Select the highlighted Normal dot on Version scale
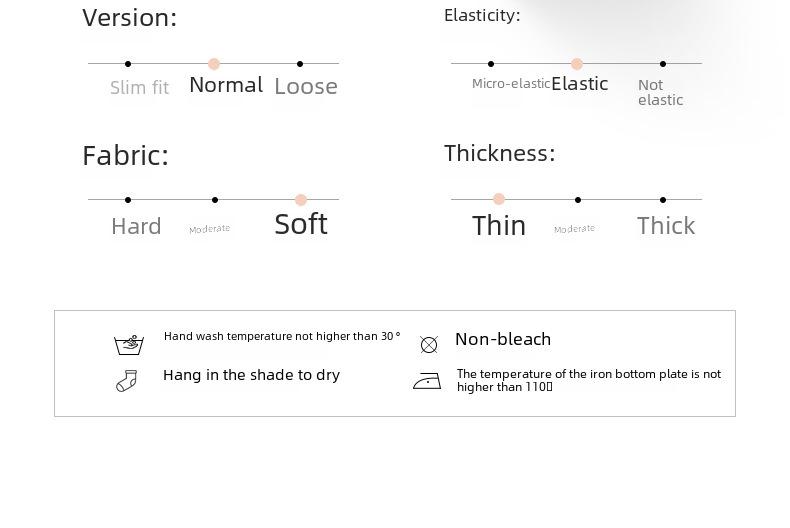Image resolution: width=790 pixels, height=528 pixels. pyautogui.click(x=214, y=64)
